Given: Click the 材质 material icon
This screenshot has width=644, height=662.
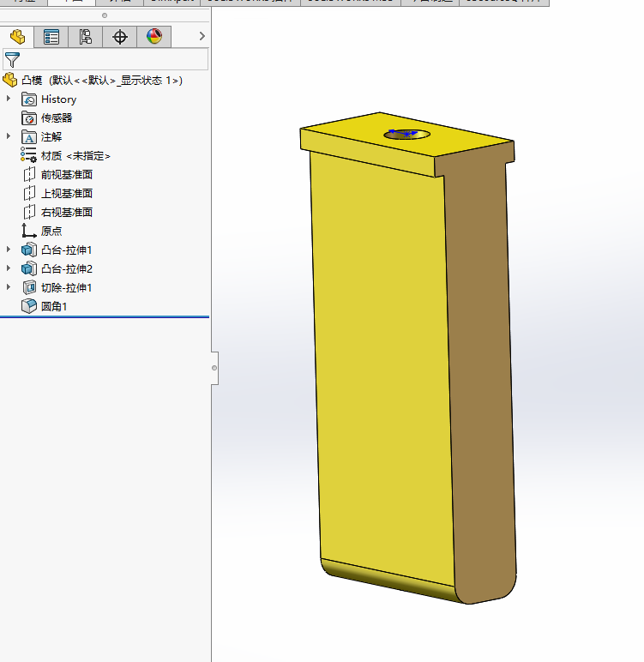Looking at the screenshot, I should [28, 155].
